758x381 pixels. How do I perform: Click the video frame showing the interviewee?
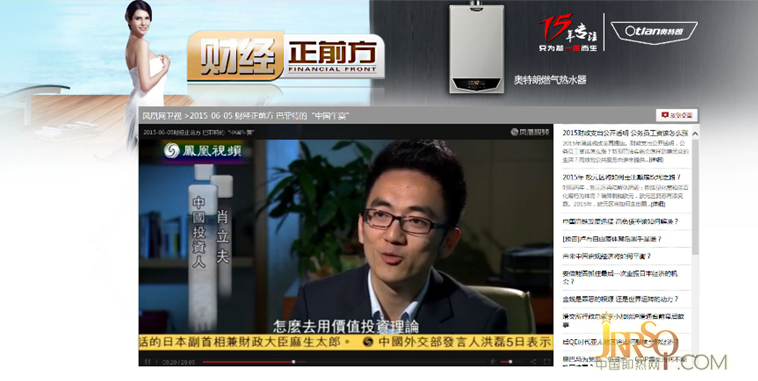point(346,237)
